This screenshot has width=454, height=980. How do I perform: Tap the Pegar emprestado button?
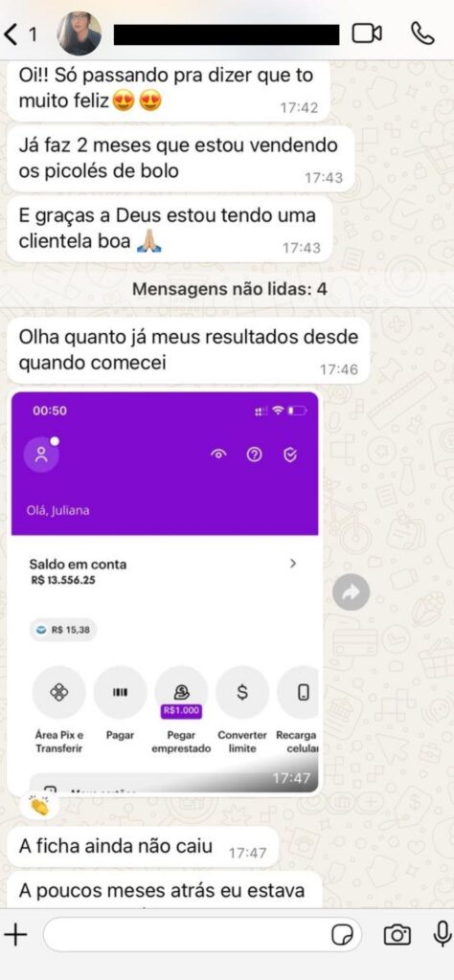(x=181, y=693)
